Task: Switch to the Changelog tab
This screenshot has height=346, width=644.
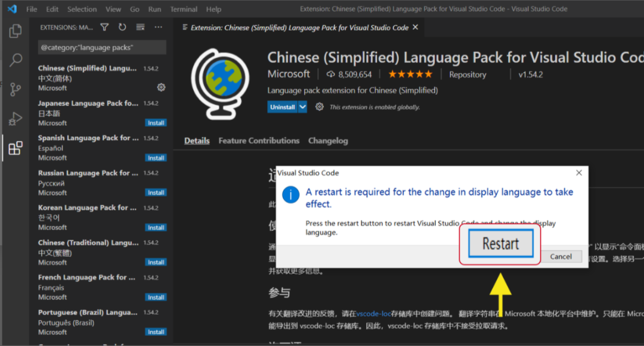Action: click(x=328, y=141)
